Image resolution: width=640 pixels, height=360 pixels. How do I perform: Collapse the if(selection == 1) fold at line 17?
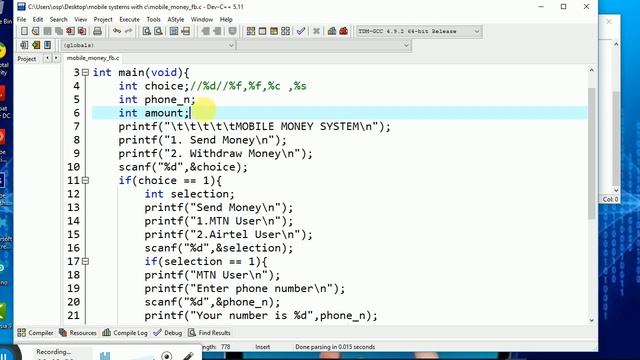85,261
